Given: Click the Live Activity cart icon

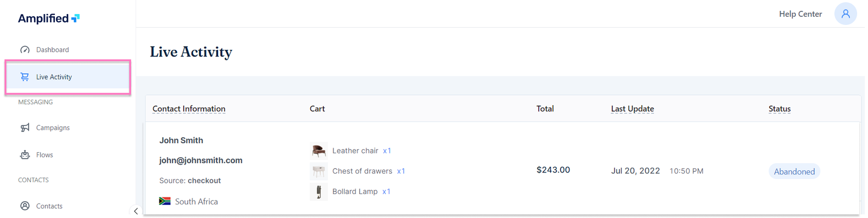Looking at the screenshot, I should [x=25, y=77].
